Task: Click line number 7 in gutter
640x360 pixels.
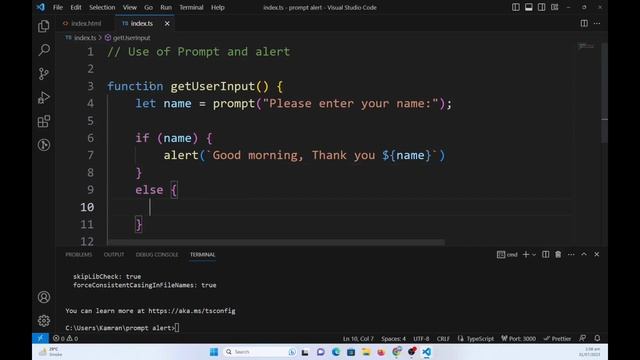Action: 91,155
